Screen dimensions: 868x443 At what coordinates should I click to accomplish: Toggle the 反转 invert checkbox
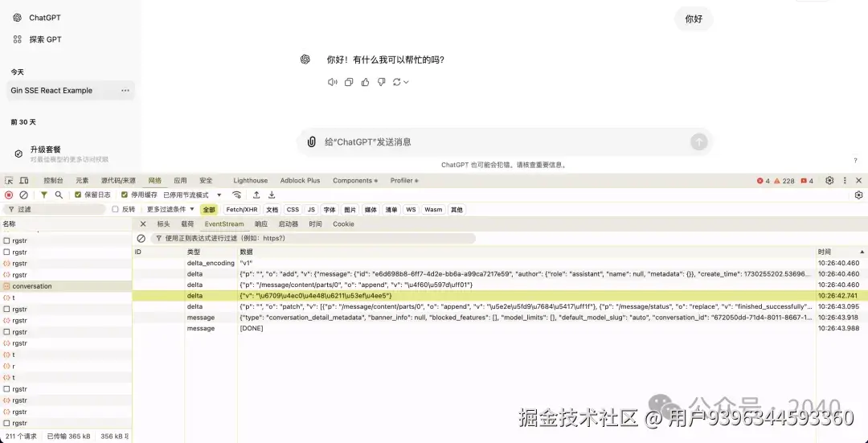115,209
